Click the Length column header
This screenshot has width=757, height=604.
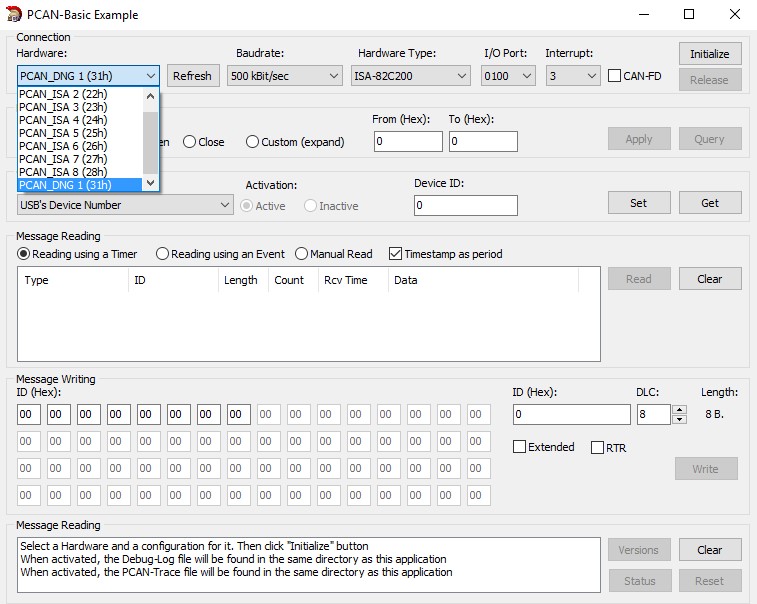[x=243, y=280]
